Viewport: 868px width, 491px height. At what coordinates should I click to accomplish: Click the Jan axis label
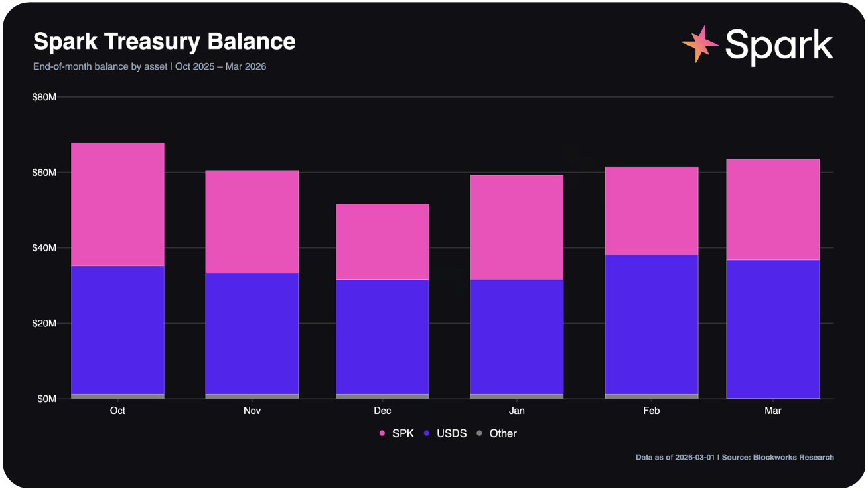click(x=517, y=411)
